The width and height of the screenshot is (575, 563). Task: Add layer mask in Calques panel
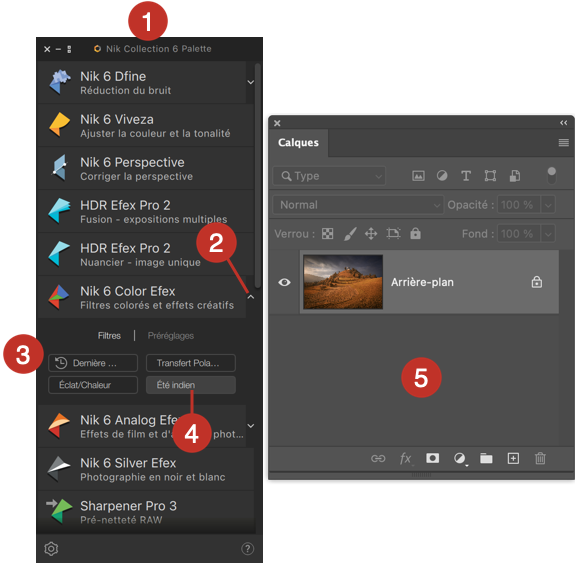pyautogui.click(x=432, y=458)
